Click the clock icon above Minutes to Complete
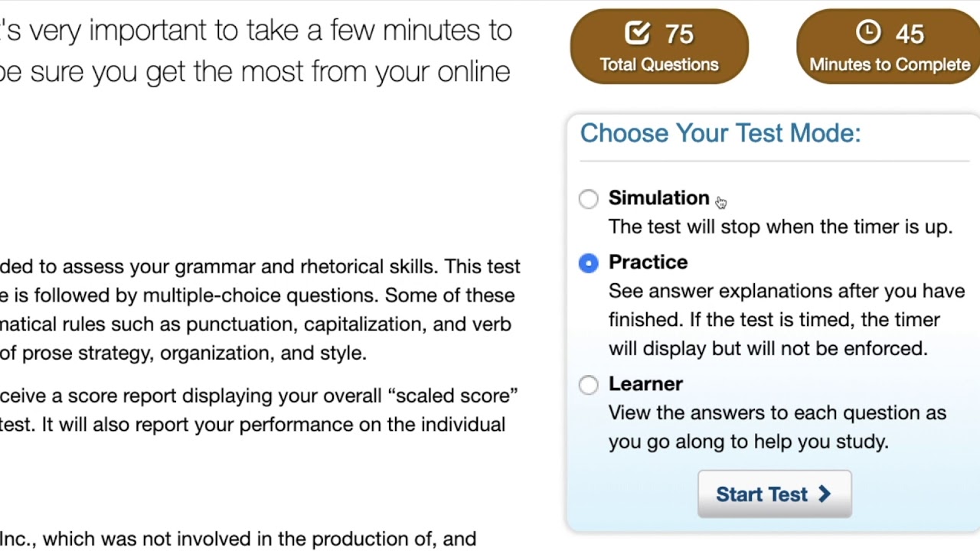This screenshot has height=551, width=980. point(867,32)
